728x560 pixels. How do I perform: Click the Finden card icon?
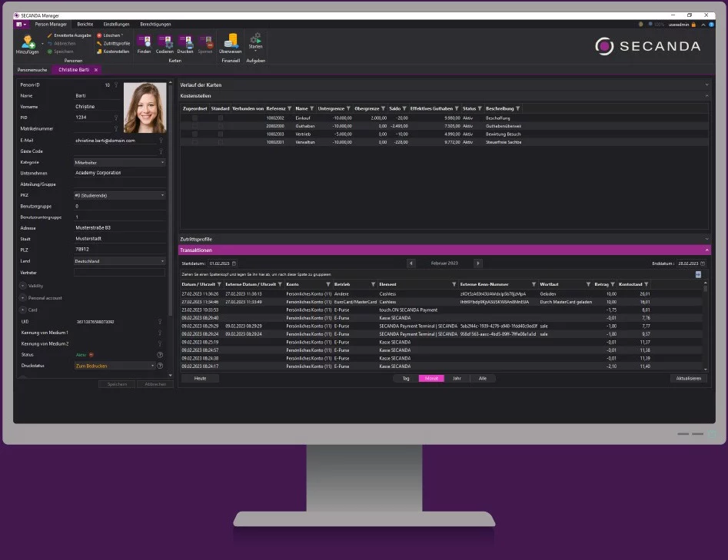144,41
